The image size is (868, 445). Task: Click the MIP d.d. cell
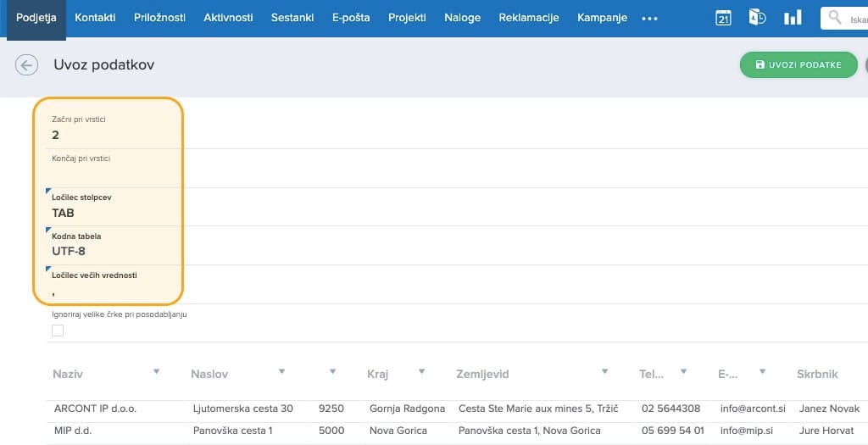click(73, 430)
